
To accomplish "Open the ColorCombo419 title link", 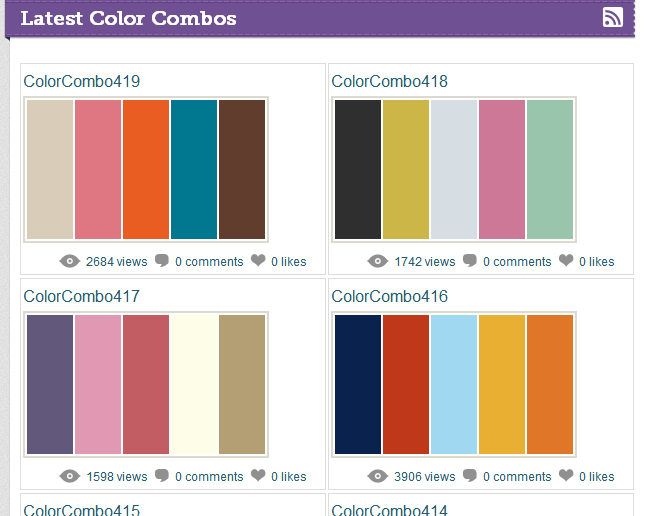I will pos(82,81).
